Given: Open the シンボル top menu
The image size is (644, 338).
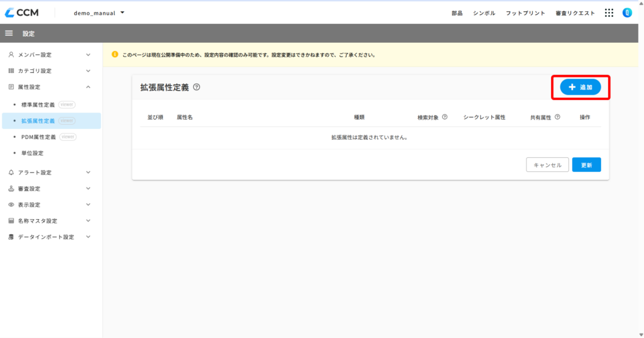Looking at the screenshot, I should 484,13.
